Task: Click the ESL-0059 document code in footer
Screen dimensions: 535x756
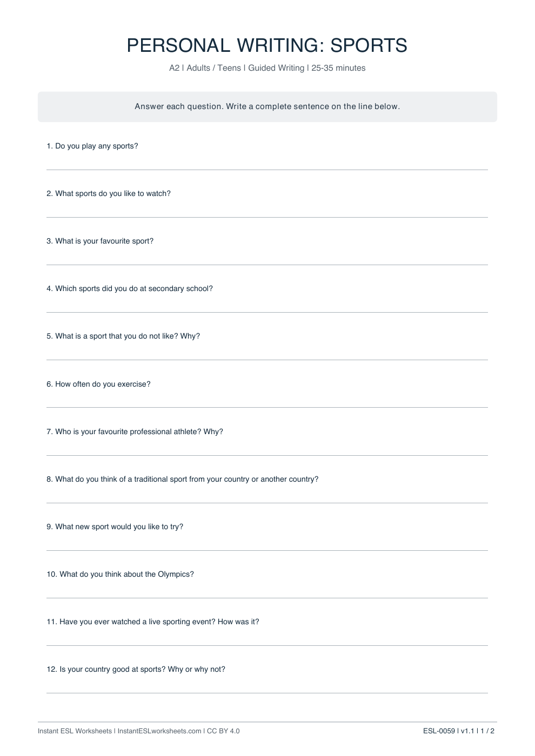Action: point(439,731)
